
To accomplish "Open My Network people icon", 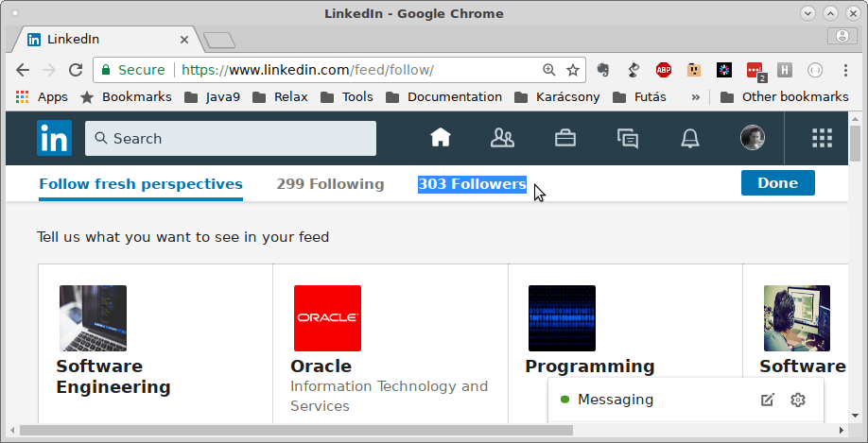I will [502, 138].
